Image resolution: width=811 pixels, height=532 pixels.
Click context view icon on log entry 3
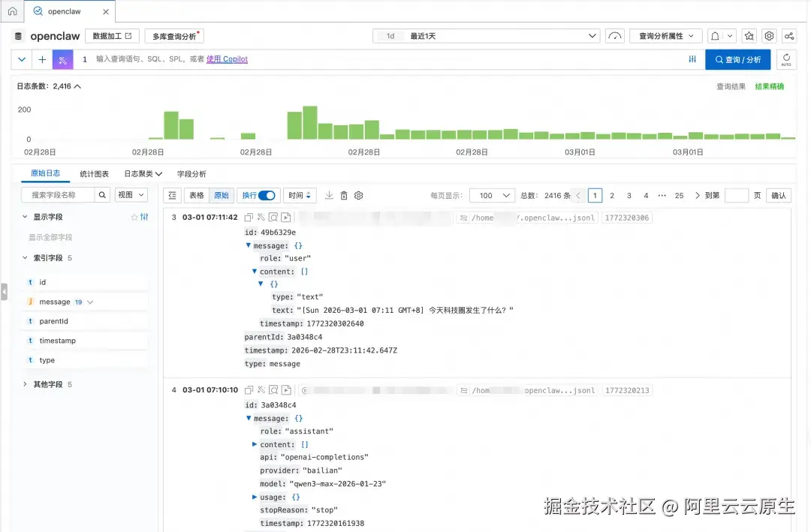[273, 218]
